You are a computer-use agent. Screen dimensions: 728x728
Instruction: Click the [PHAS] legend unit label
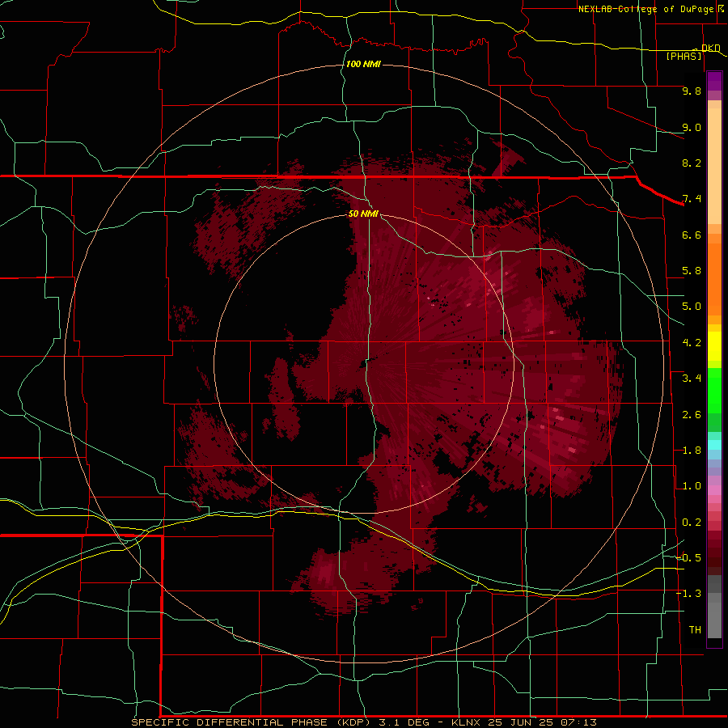(684, 56)
